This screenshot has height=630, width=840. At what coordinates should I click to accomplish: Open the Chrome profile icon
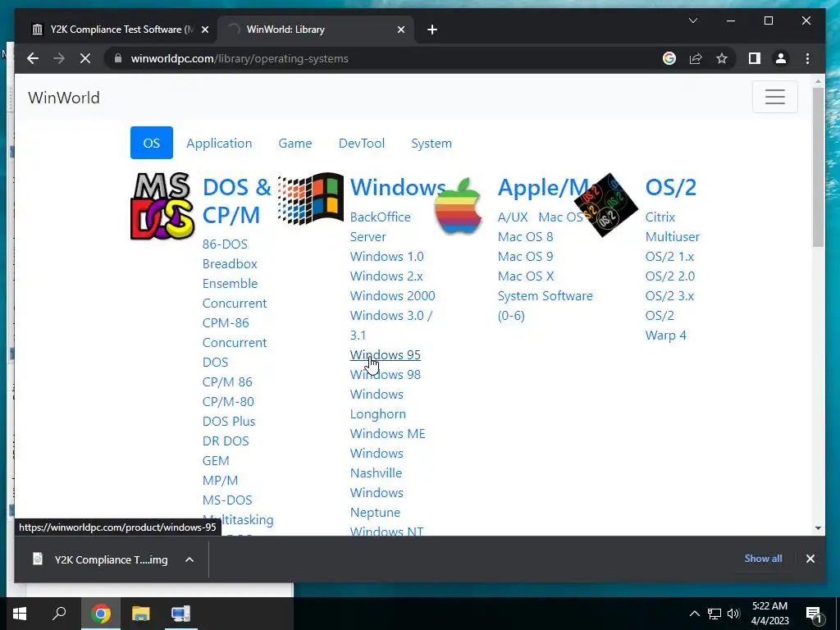point(781,58)
